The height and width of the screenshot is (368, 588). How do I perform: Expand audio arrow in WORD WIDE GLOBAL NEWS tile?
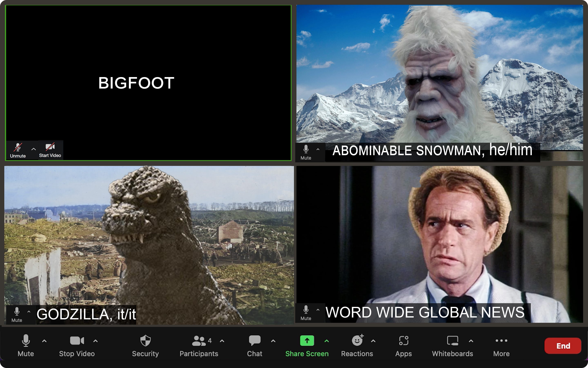pos(318,310)
